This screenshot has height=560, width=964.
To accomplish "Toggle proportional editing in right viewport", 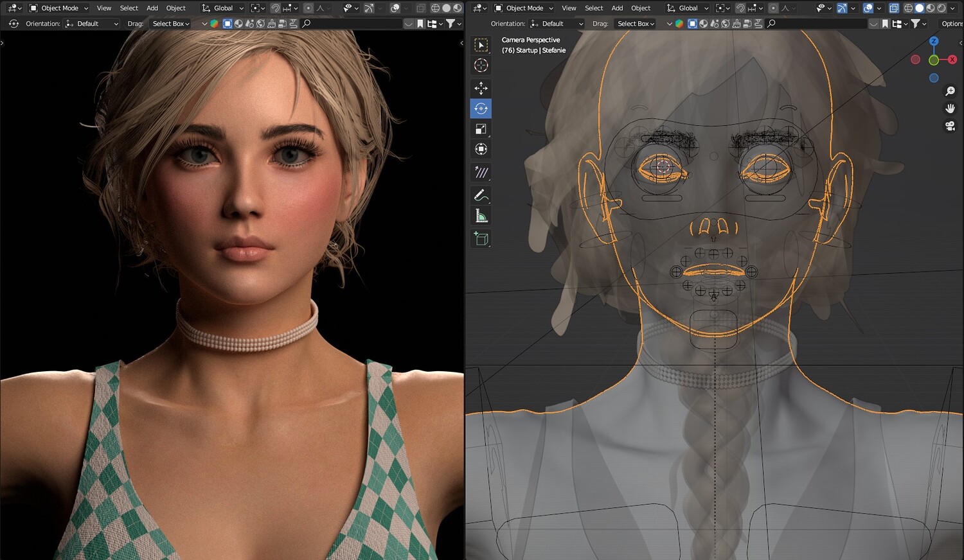I will pyautogui.click(x=773, y=8).
